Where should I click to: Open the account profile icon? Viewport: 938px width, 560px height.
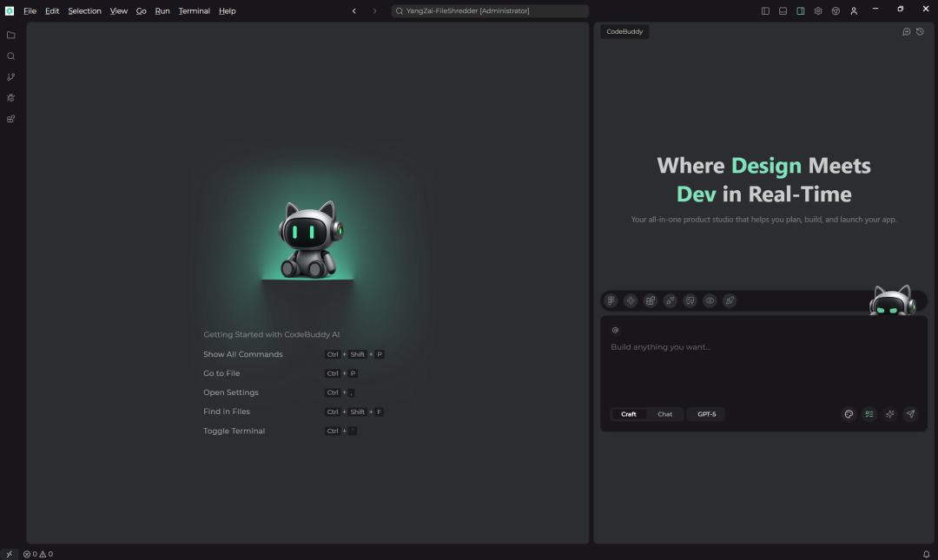tap(854, 10)
